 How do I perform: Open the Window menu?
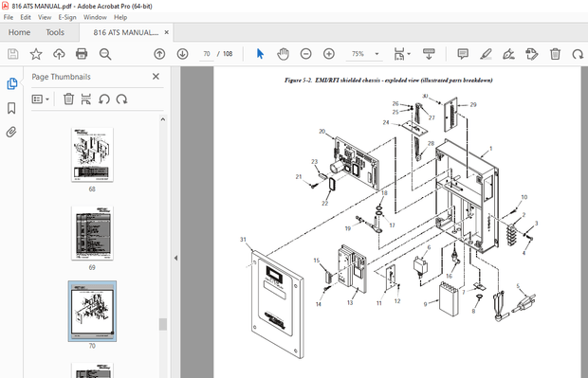95,17
